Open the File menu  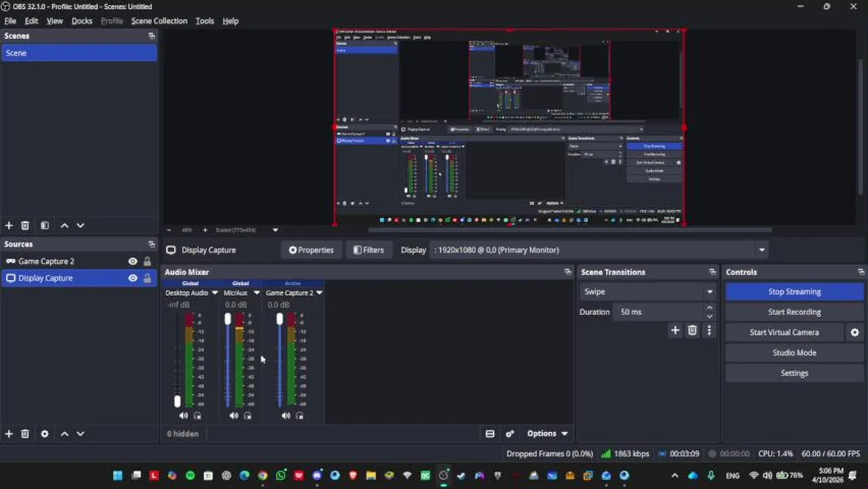coord(10,21)
